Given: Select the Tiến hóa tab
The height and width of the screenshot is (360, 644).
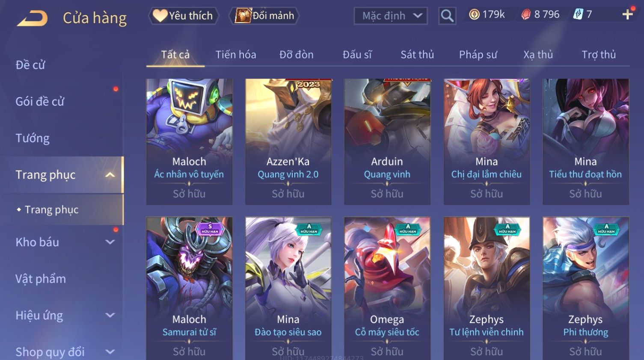Looking at the screenshot, I should 236,55.
